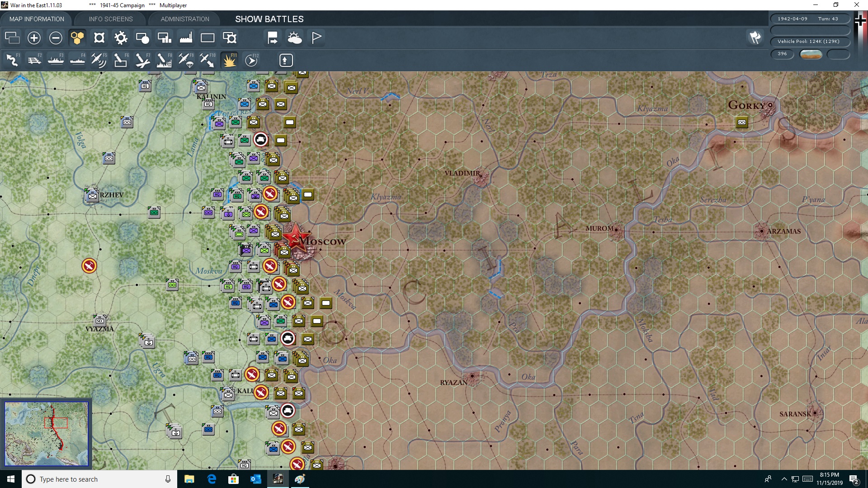
Task: Click the Soviet unit counter at Gorky
Action: tap(742, 122)
